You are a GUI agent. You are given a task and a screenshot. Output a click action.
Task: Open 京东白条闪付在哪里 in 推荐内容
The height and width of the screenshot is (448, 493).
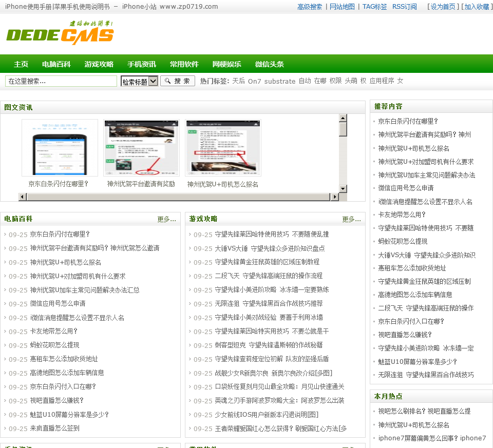(408, 121)
